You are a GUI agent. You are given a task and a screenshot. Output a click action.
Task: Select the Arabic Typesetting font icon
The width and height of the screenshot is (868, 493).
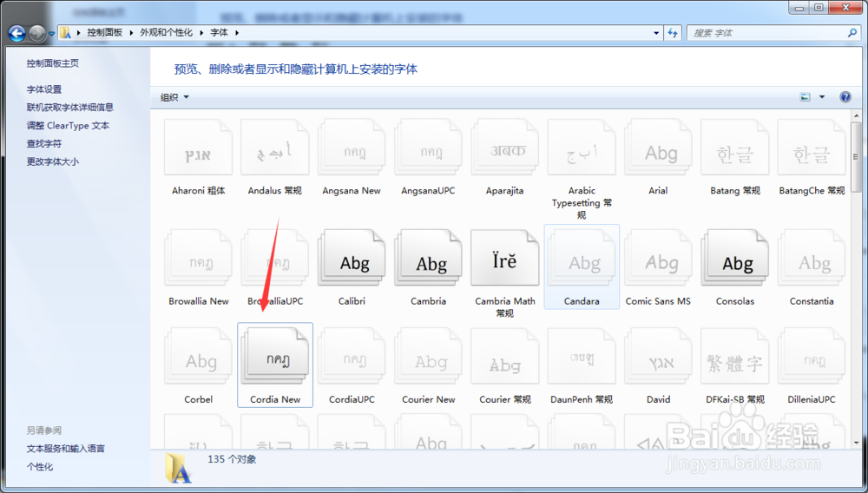(582, 148)
